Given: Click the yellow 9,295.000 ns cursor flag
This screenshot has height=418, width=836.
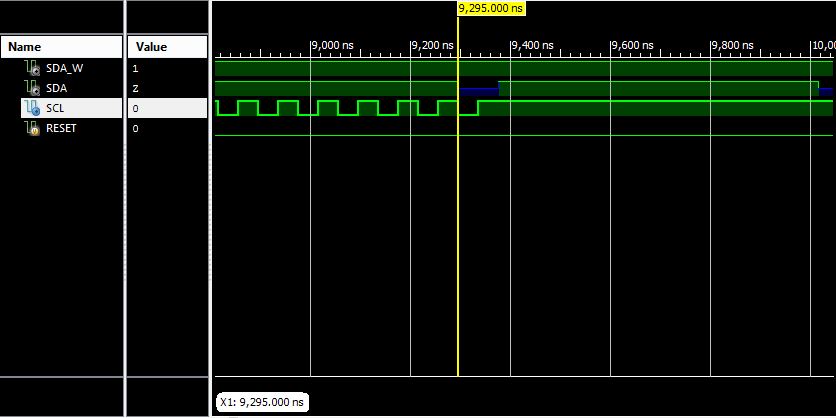Looking at the screenshot, I should click(490, 8).
